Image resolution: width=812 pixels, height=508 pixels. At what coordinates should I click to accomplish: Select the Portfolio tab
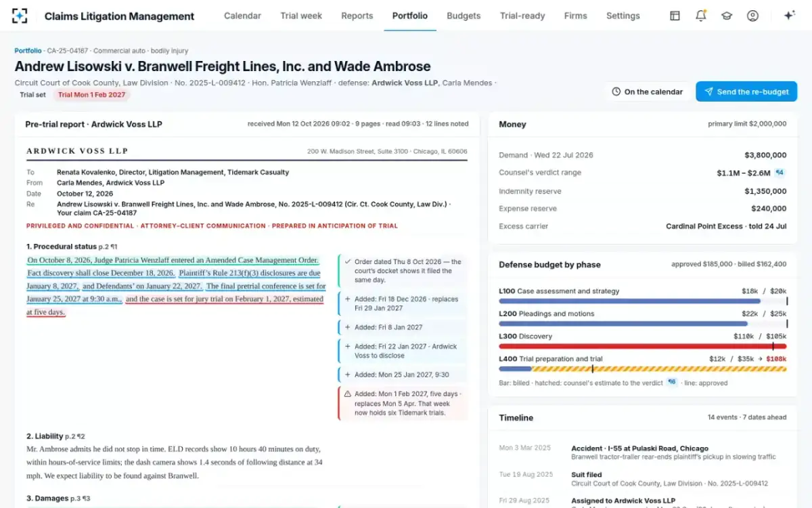tap(410, 16)
